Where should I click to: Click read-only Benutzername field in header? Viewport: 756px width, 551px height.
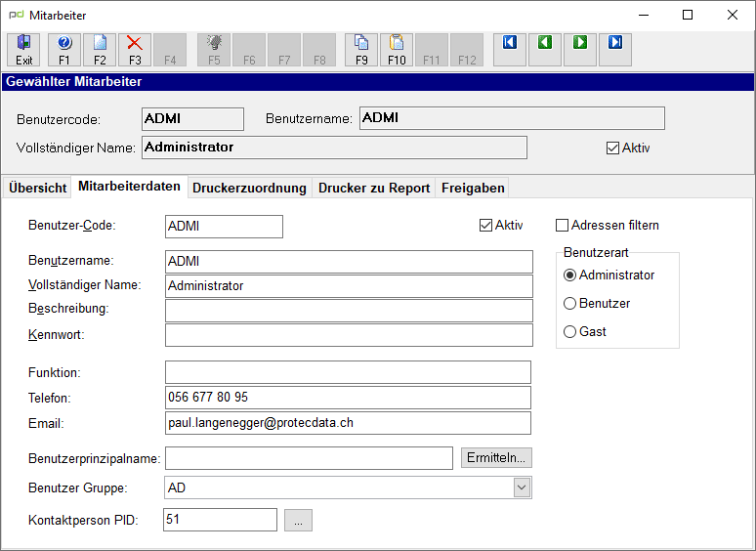coord(512,118)
